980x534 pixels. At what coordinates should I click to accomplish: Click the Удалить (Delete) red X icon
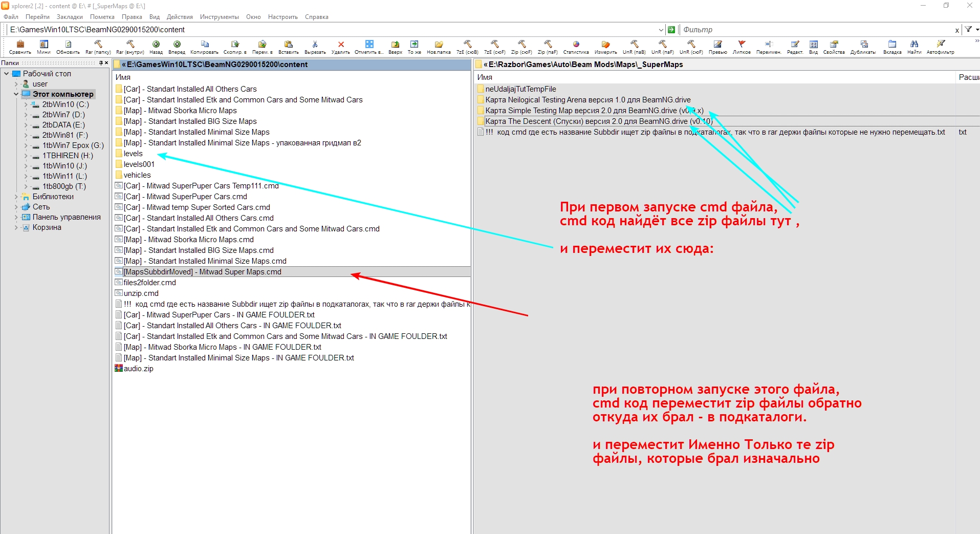pos(341,44)
